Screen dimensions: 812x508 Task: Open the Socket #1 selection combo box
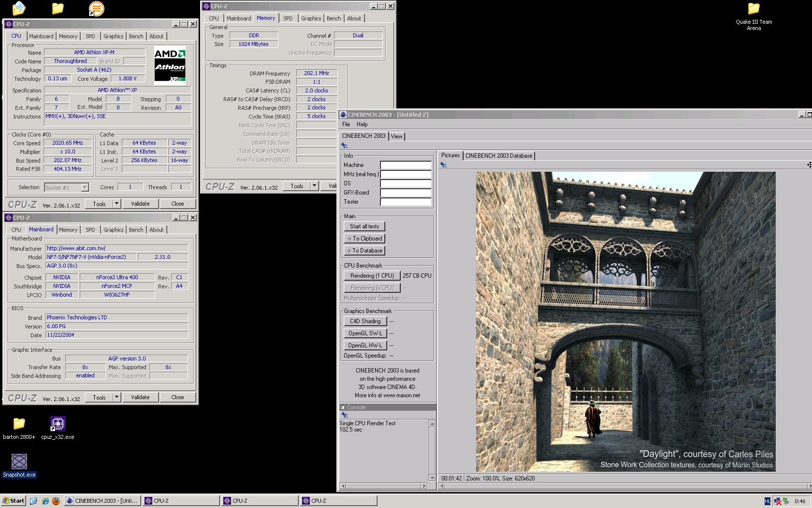coord(66,187)
